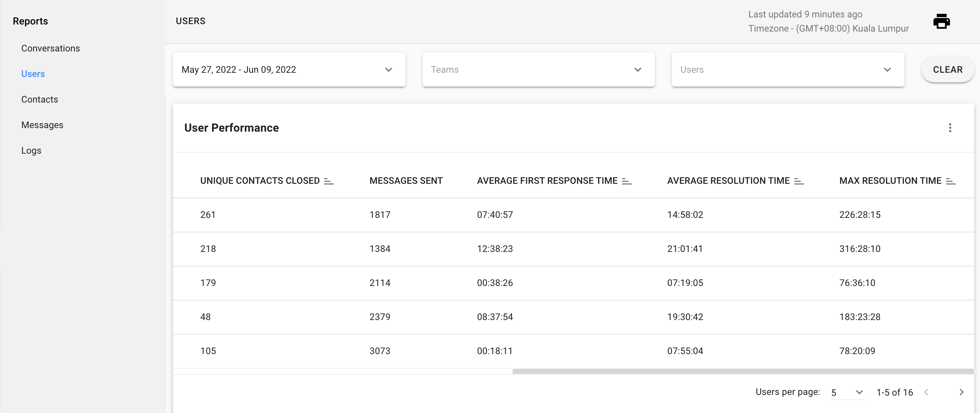The width and height of the screenshot is (980, 413).
Task: Clear all filters with CLEAR button
Action: coord(947,70)
